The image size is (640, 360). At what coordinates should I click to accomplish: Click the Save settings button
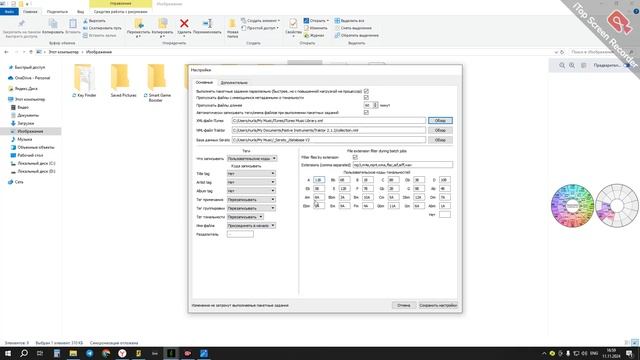click(x=438, y=305)
